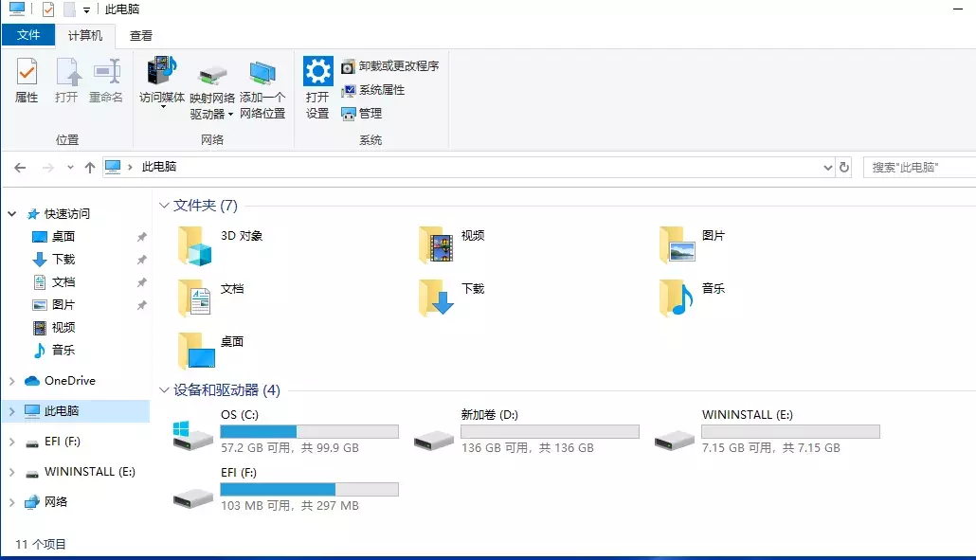
Task: Open recent locations dropdown arrow
Action: click(70, 168)
